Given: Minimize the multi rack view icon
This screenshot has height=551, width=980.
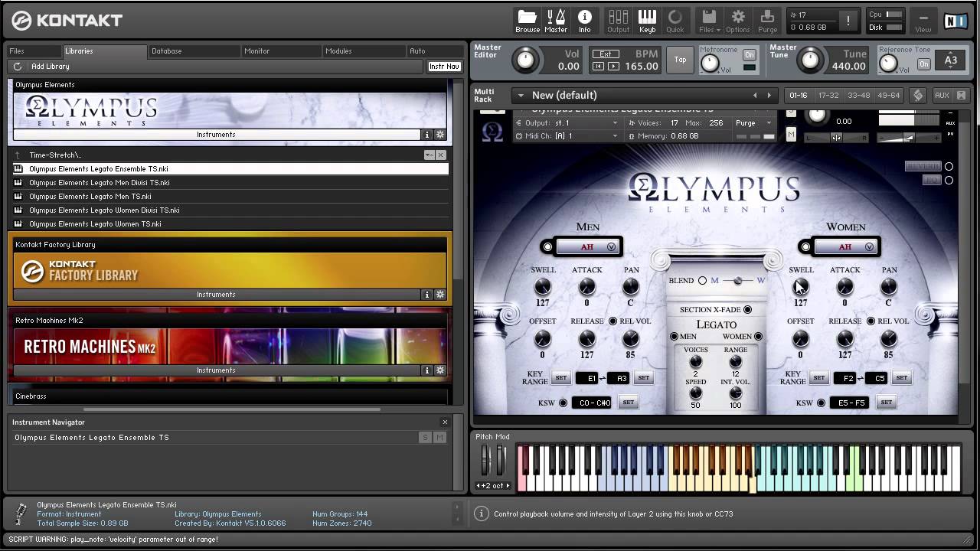Looking at the screenshot, I should [961, 95].
